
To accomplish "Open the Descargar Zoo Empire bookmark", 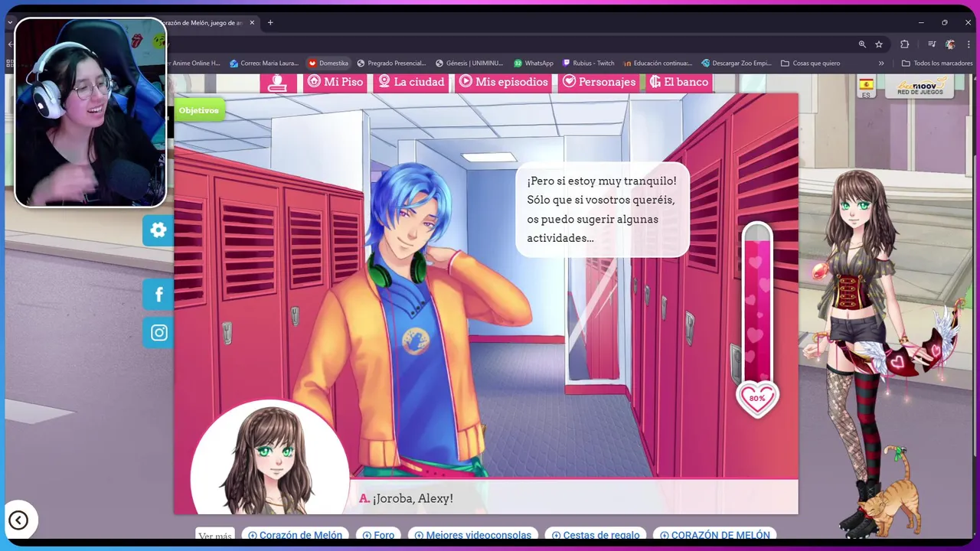I will click(x=737, y=64).
